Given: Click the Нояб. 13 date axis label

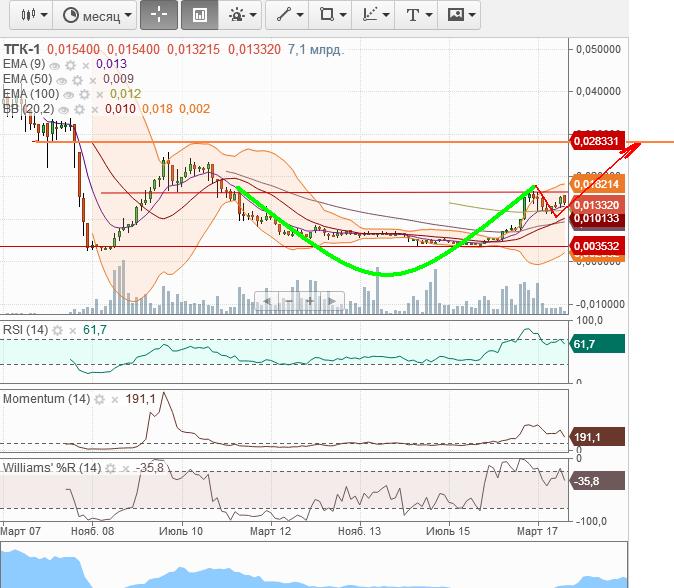Looking at the screenshot, I should pos(359,531).
